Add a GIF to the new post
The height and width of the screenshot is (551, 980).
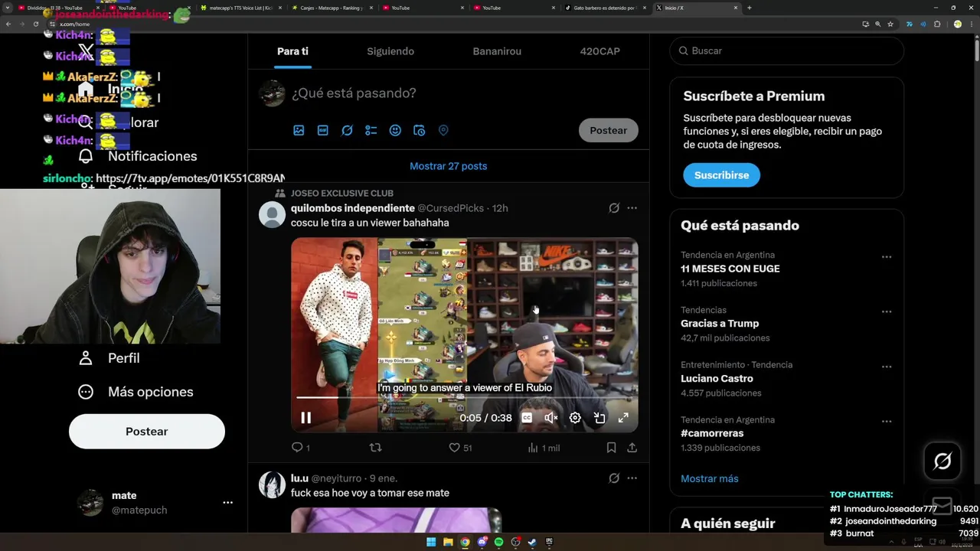coord(323,130)
